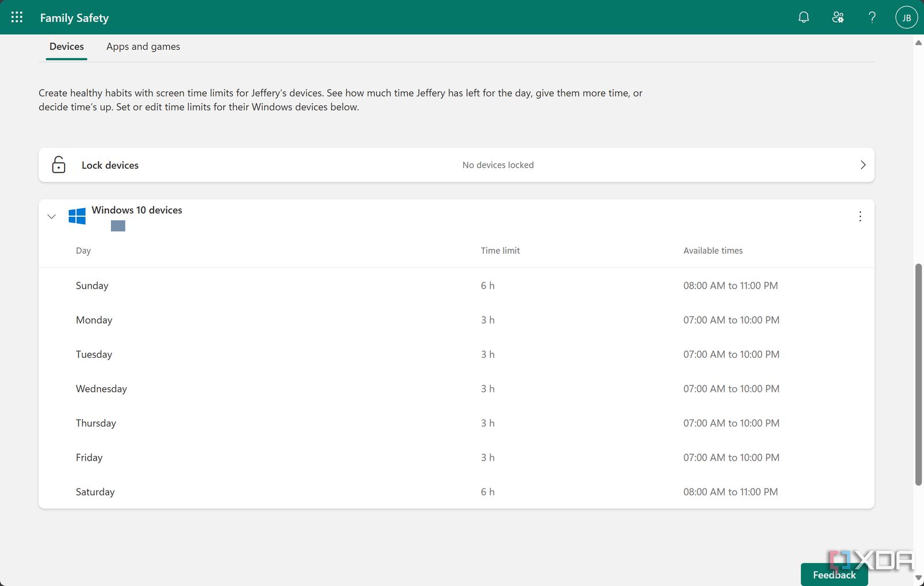Select Saturday's available times 08:00 AM to 11:00 PM
Screen dimensions: 924x586
click(730, 492)
